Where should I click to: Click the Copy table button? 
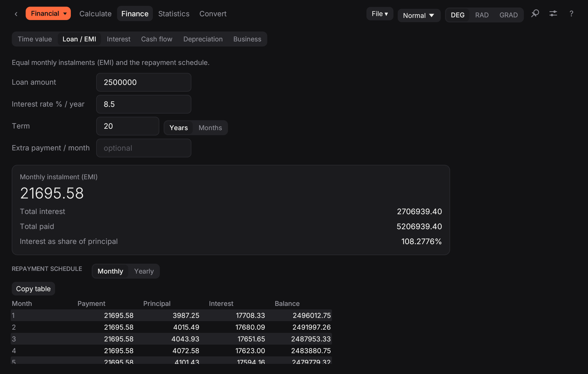click(x=33, y=289)
